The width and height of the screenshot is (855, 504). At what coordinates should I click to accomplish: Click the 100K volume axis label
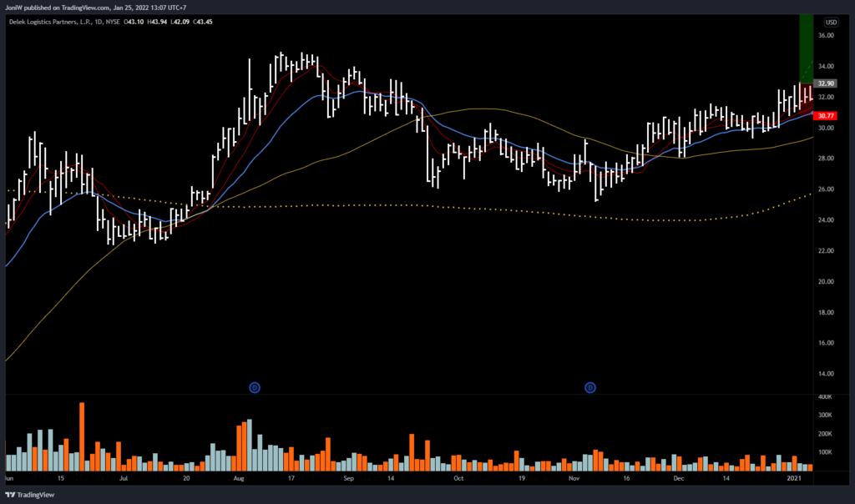point(827,453)
